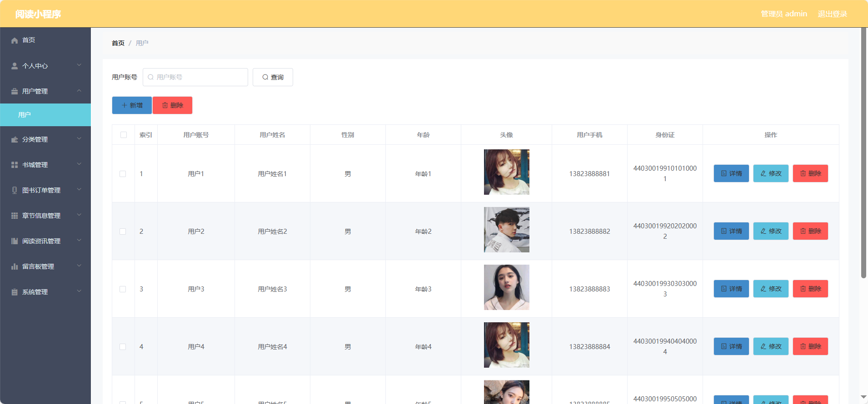Click the person icon beside 个人中心
The height and width of the screenshot is (404, 868).
(x=15, y=66)
